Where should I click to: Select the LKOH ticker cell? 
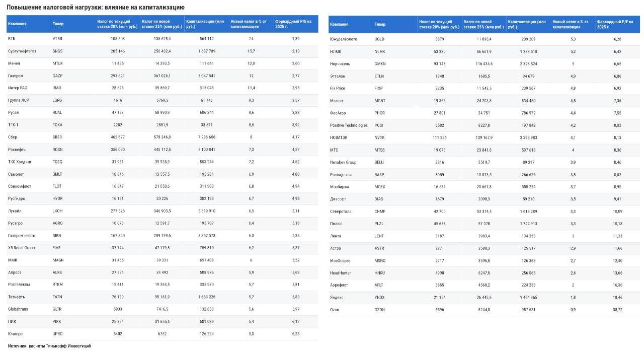[58, 211]
